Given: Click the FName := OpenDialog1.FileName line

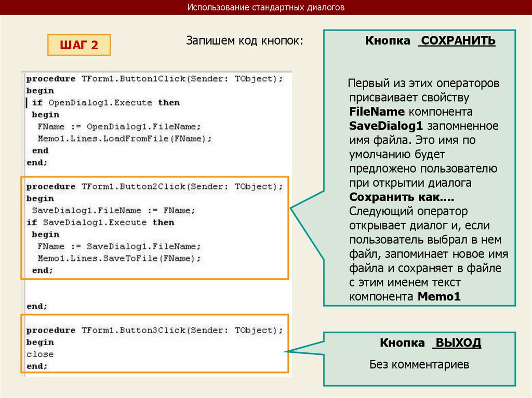Looking at the screenshot, I should [x=119, y=127].
